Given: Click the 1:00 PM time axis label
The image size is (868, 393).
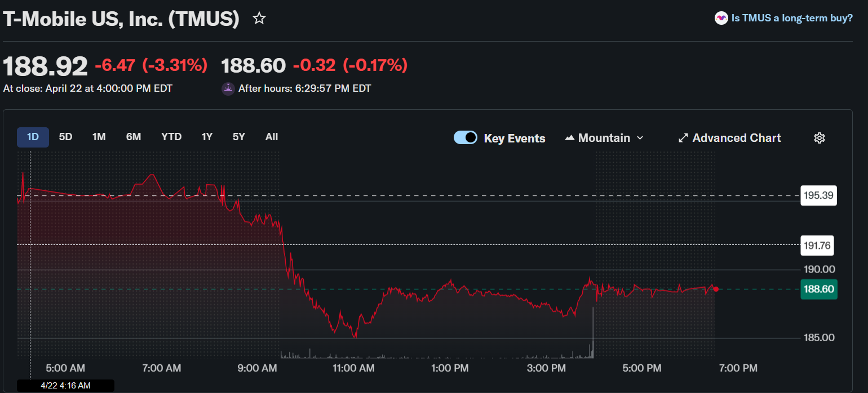Looking at the screenshot, I should pos(449,368).
